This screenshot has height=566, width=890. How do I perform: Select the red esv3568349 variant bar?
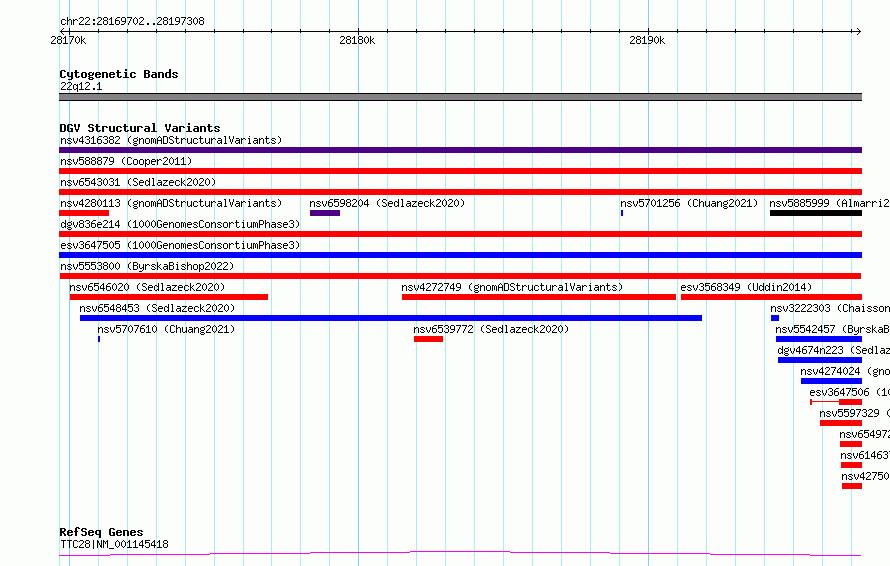(771, 297)
